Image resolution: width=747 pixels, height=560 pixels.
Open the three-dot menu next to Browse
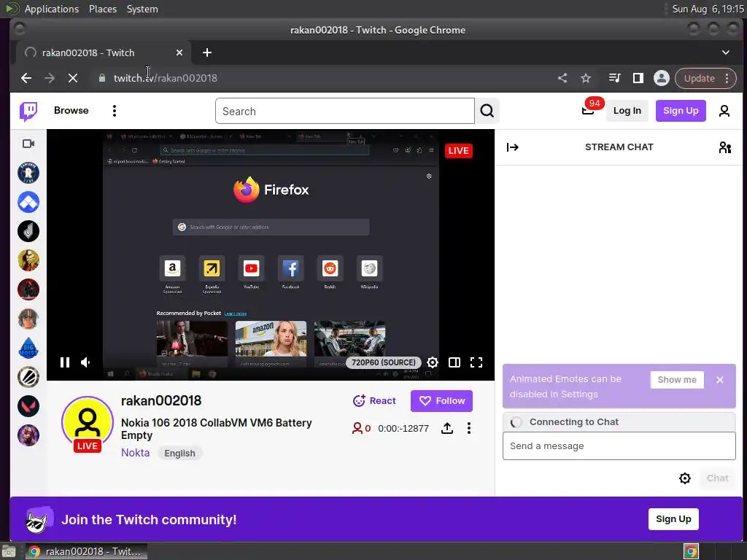(115, 111)
